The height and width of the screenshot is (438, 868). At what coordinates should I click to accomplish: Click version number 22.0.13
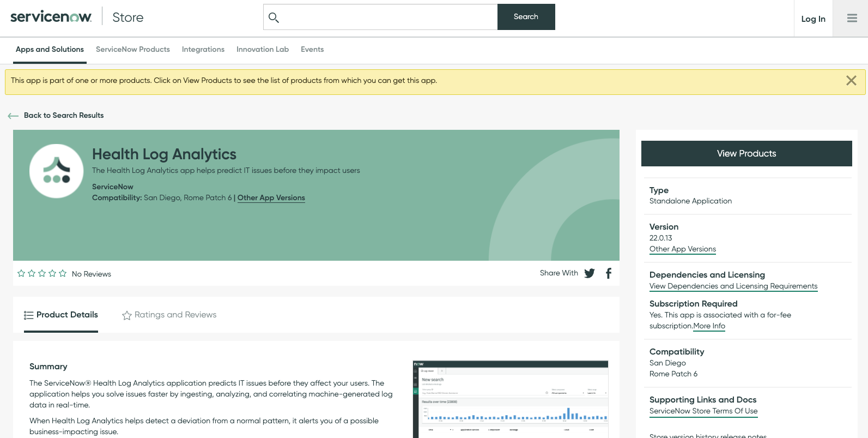[x=661, y=238]
